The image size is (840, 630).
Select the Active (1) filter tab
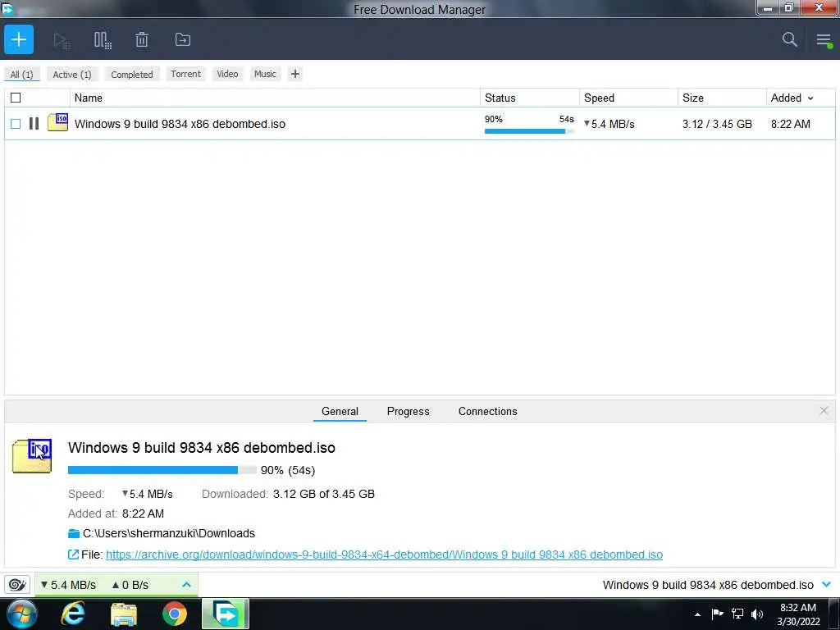click(x=72, y=75)
